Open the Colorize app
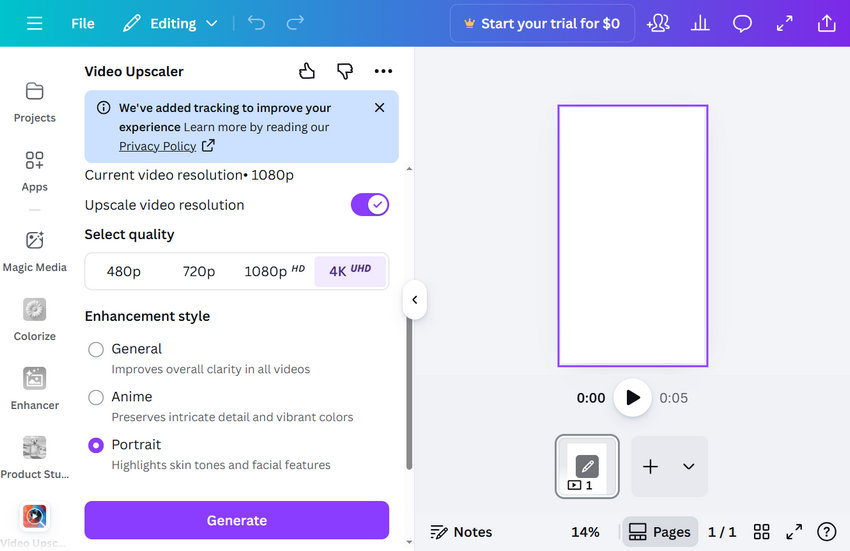Screen dimensions: 850x551 coord(35,320)
